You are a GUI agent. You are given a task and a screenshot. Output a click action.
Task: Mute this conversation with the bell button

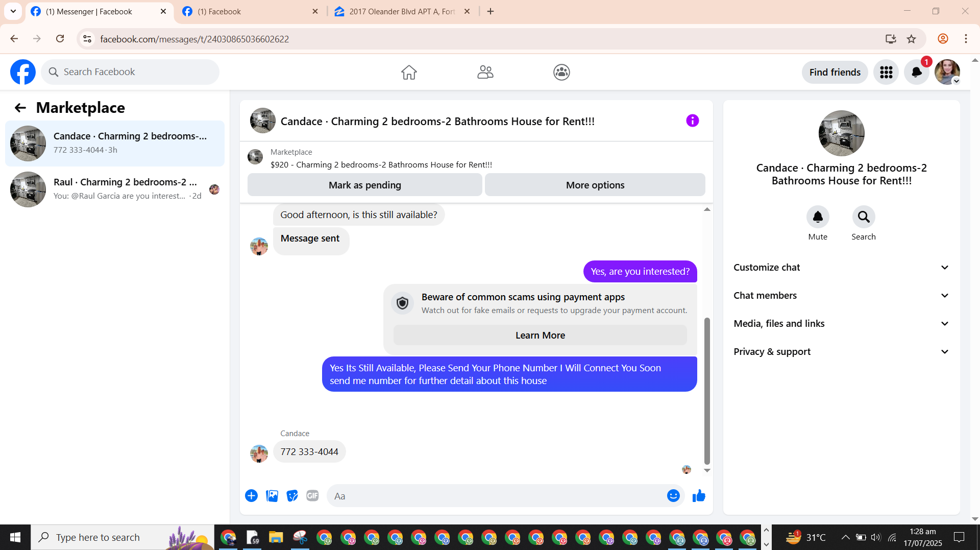(x=818, y=217)
